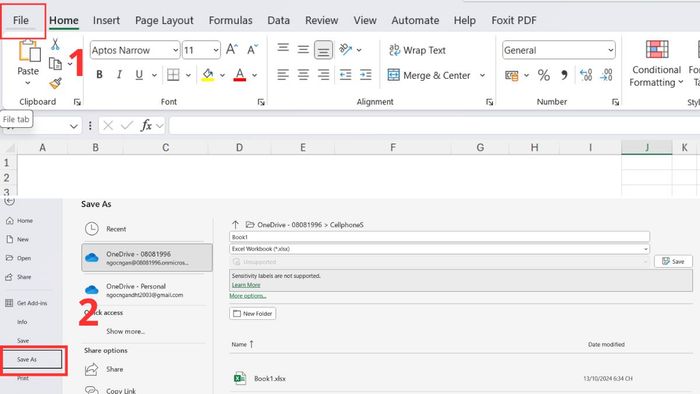The image size is (700, 394).
Task: Open Accounting Number Format icon
Action: tap(512, 75)
